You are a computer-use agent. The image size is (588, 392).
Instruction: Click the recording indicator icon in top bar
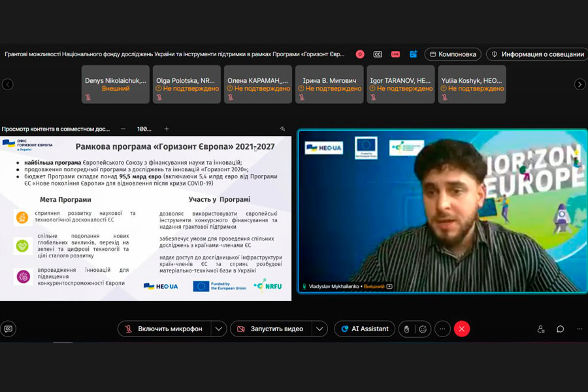point(360,54)
